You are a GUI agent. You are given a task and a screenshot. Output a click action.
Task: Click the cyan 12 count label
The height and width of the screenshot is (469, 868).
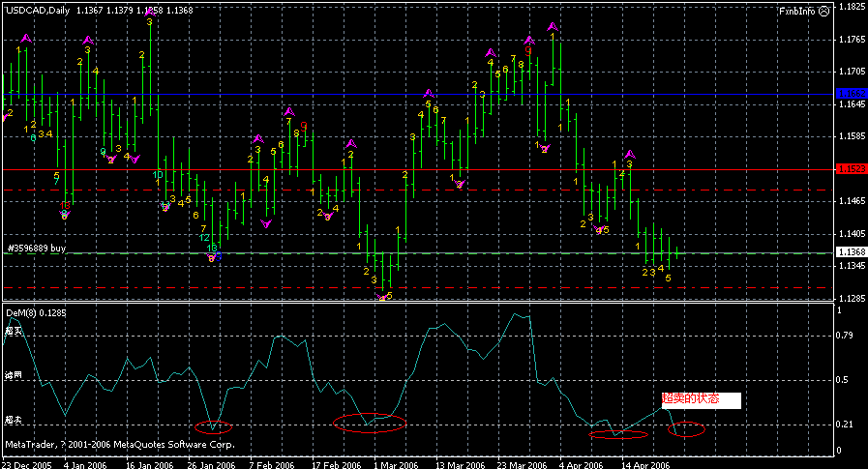204,238
